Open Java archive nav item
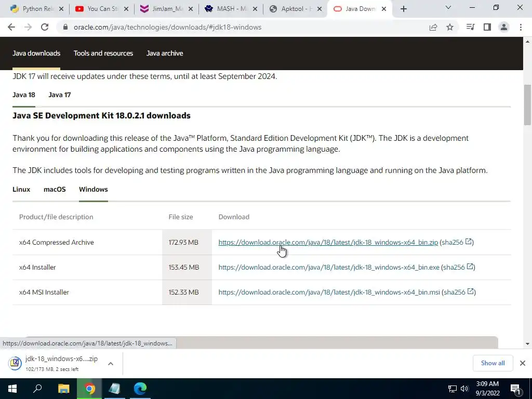This screenshot has height=399, width=532. tap(165, 54)
